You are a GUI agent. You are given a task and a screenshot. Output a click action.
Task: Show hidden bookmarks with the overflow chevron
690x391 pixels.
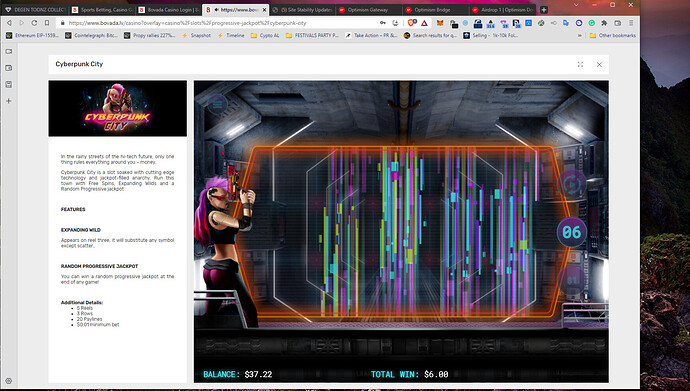(580, 35)
